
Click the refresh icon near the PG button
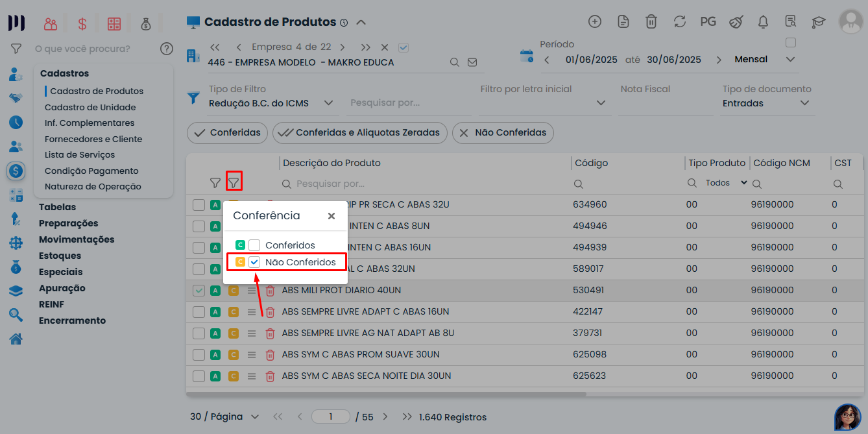click(679, 21)
